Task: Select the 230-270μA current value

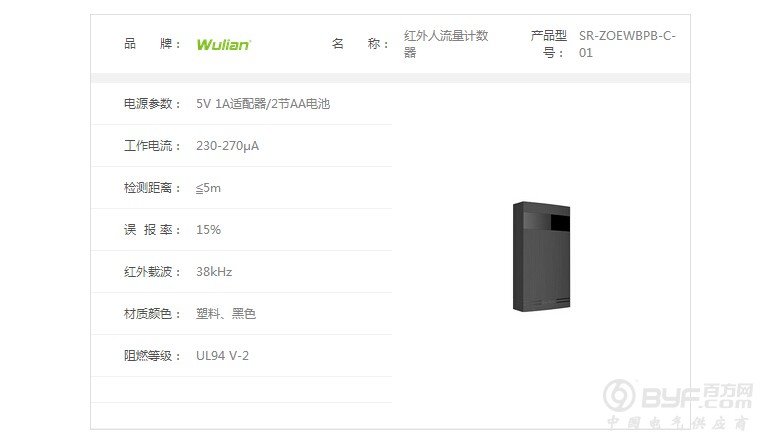Action: click(x=227, y=146)
